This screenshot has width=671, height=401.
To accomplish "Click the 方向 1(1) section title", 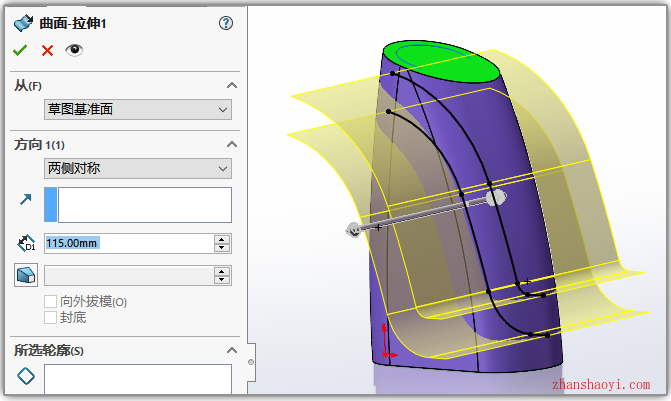I will tap(39, 145).
